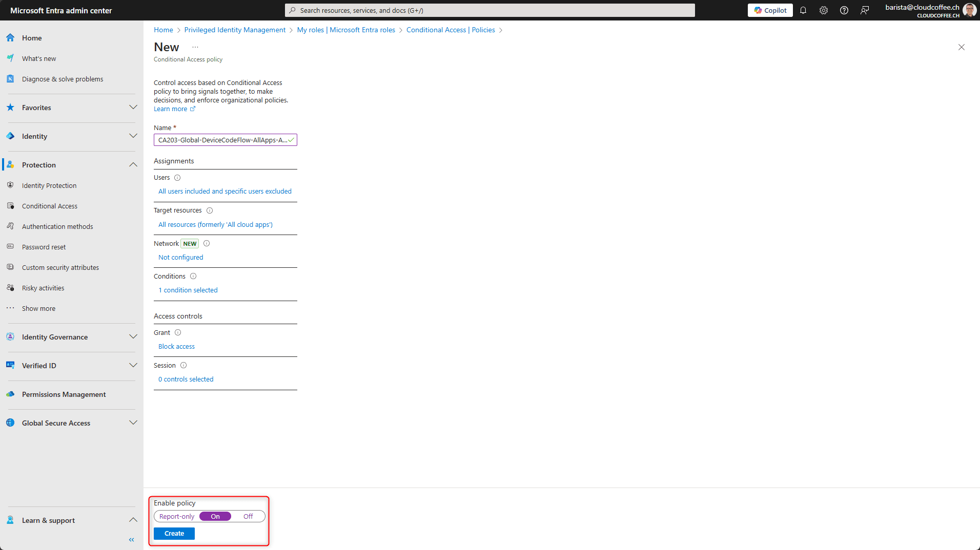980x550 pixels.
Task: Navigate to What's new
Action: click(x=38, y=58)
